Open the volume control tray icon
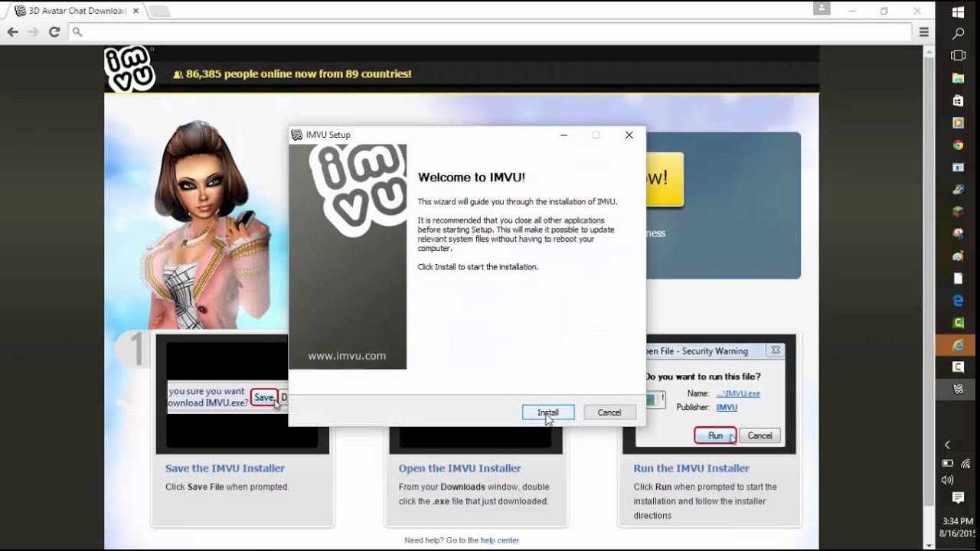980x551 pixels. 948,480
